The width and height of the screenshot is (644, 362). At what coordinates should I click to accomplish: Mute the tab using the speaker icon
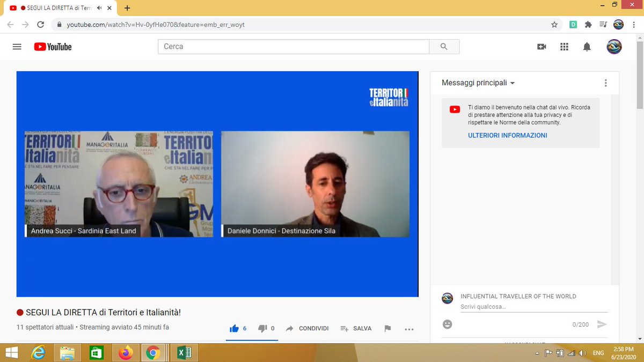(100, 8)
